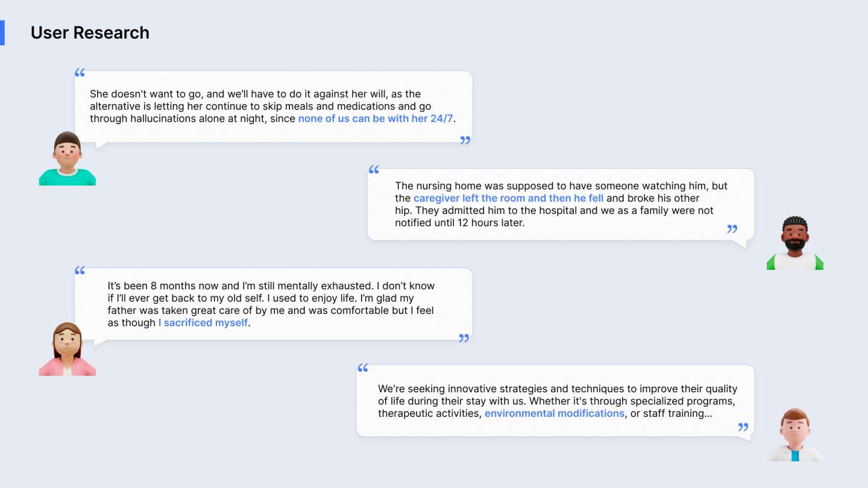
Task: Click the doctor avatar in white coat
Action: (794, 435)
